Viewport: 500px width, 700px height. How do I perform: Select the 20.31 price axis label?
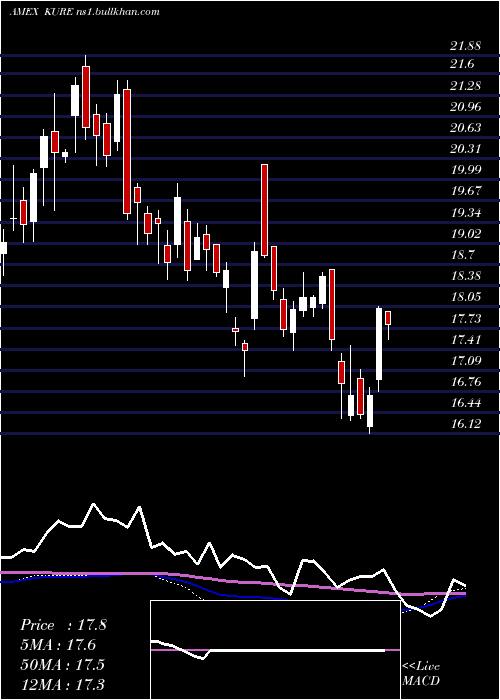click(465, 149)
